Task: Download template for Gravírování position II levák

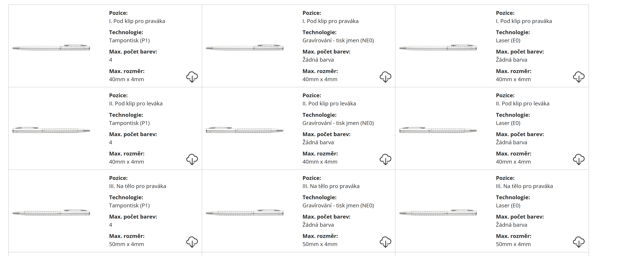Action: 385,159
